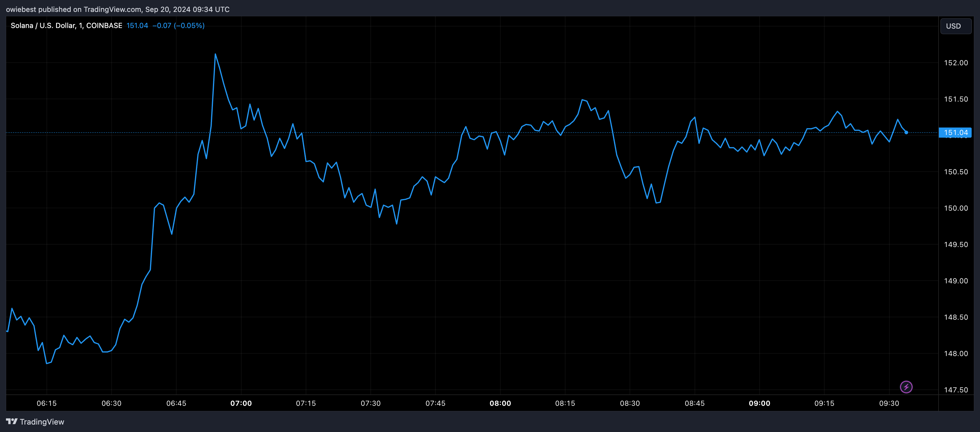Click the 149.50 price axis label
Image resolution: width=980 pixels, height=432 pixels.
click(956, 244)
